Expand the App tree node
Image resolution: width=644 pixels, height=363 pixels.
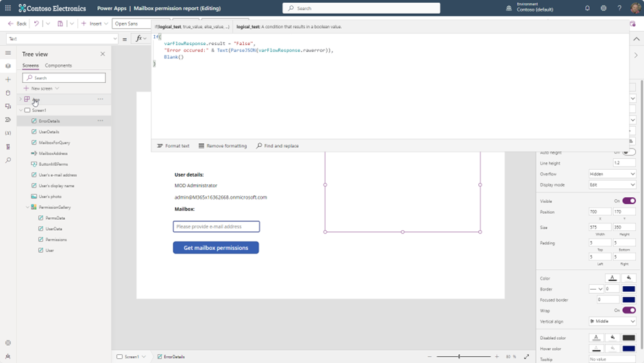(x=21, y=99)
